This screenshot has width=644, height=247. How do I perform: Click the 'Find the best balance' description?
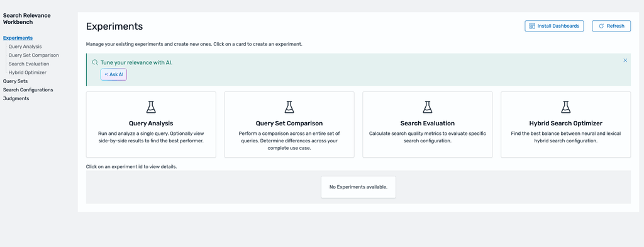point(565,137)
